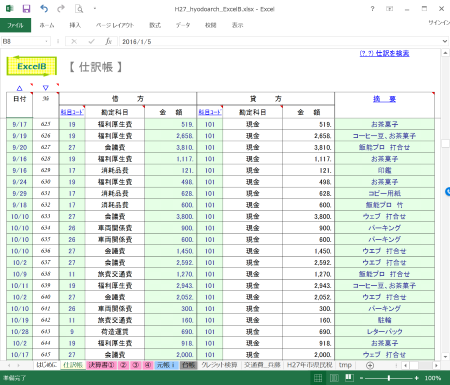The height and width of the screenshot is (385, 450).
Task: Click the ExcelB logo button
Action: 32,66
